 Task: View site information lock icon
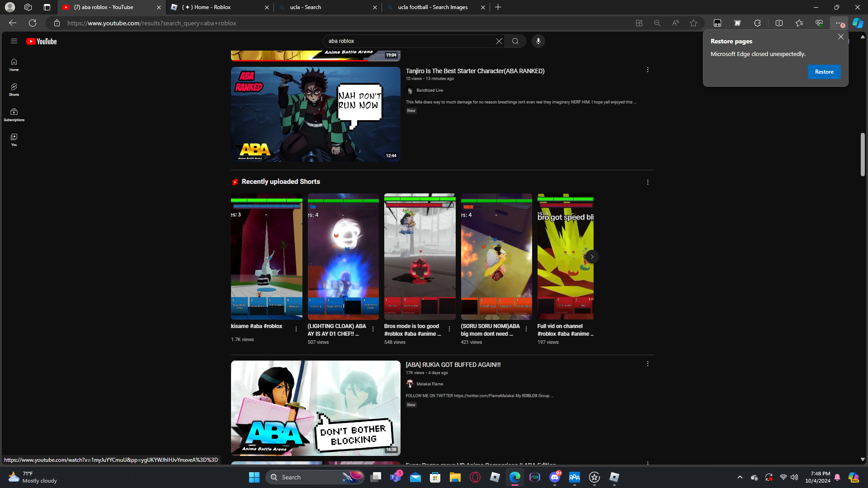(x=57, y=23)
